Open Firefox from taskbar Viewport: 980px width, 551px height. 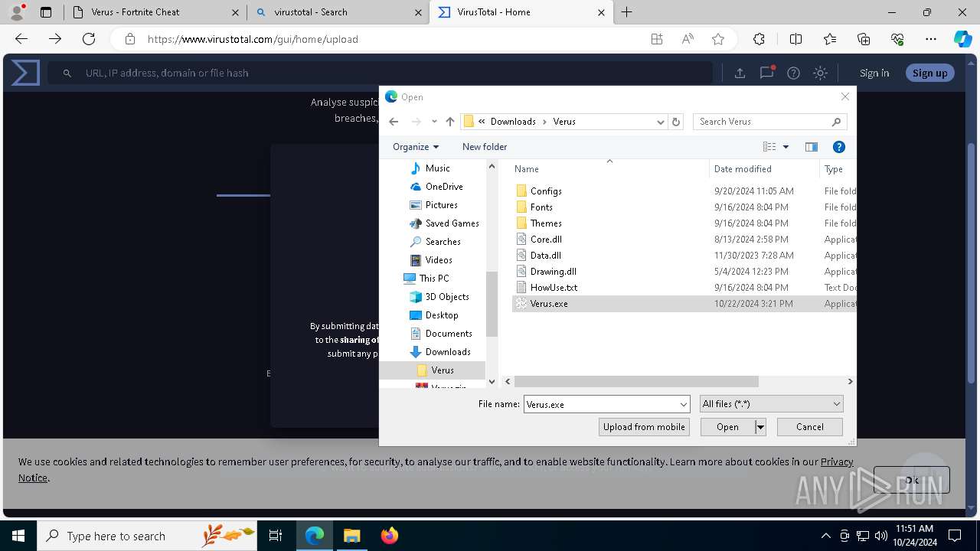click(x=390, y=536)
